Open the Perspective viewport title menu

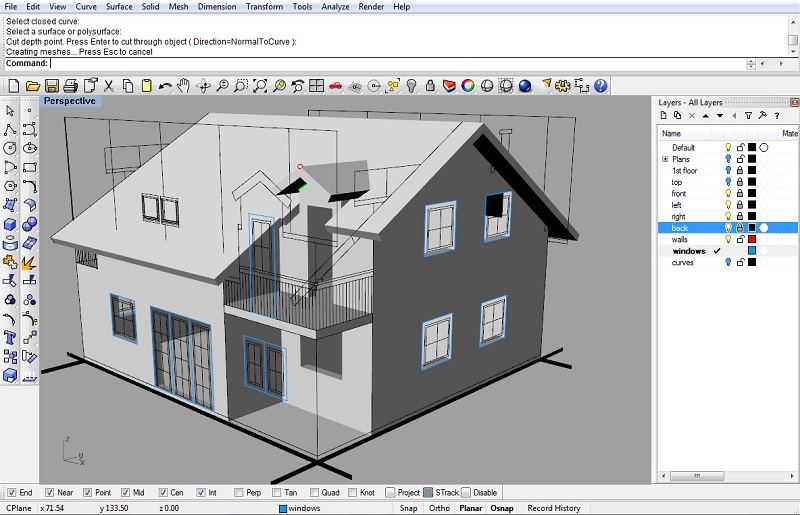coord(70,101)
